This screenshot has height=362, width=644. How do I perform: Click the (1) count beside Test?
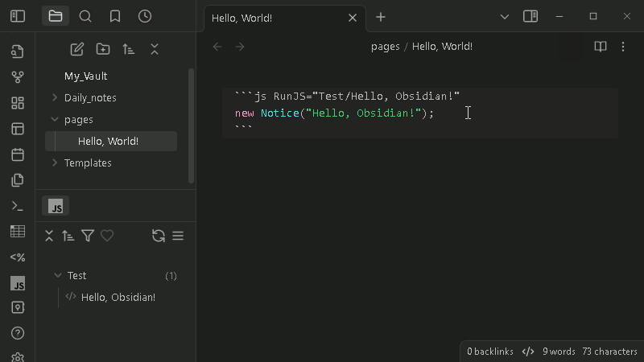tap(171, 276)
